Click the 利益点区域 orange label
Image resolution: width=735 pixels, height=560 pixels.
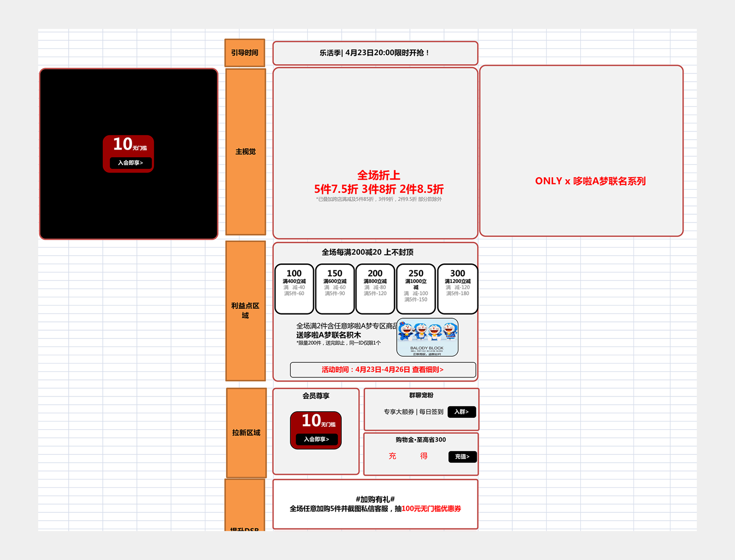(245, 311)
